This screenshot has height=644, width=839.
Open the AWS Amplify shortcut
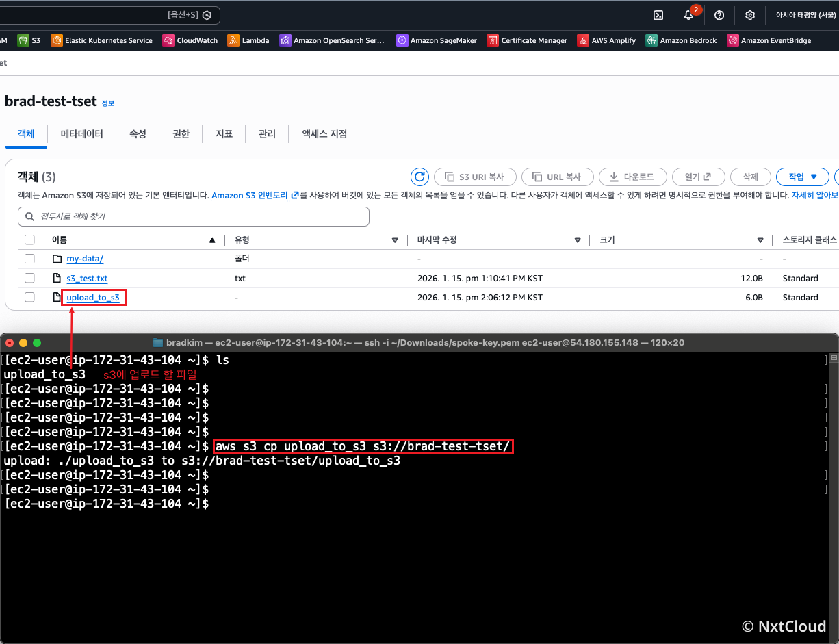click(x=607, y=40)
